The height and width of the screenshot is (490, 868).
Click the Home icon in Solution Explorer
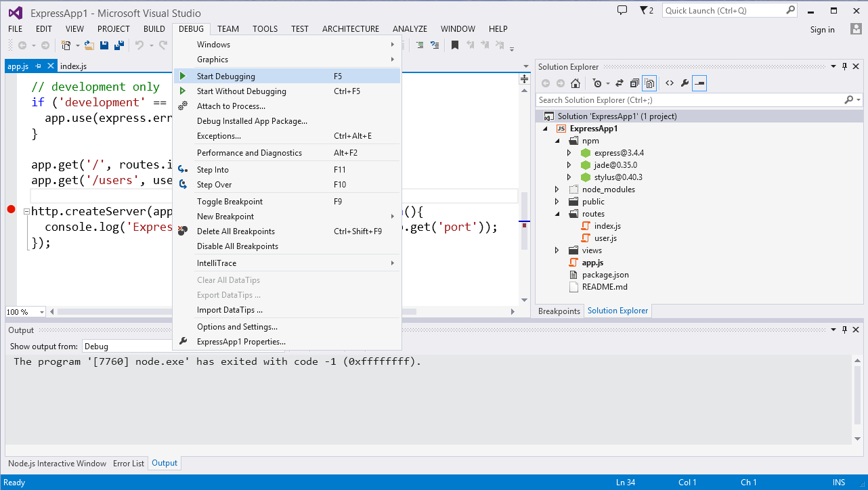(576, 83)
